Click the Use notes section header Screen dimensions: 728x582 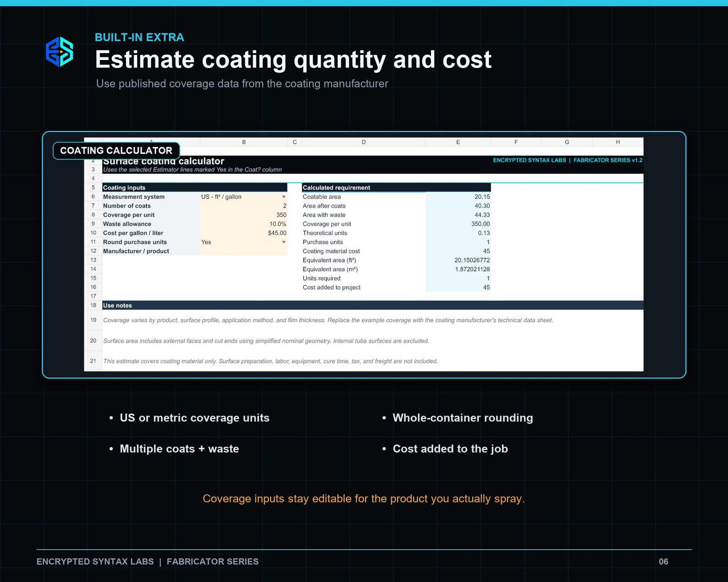pos(373,305)
